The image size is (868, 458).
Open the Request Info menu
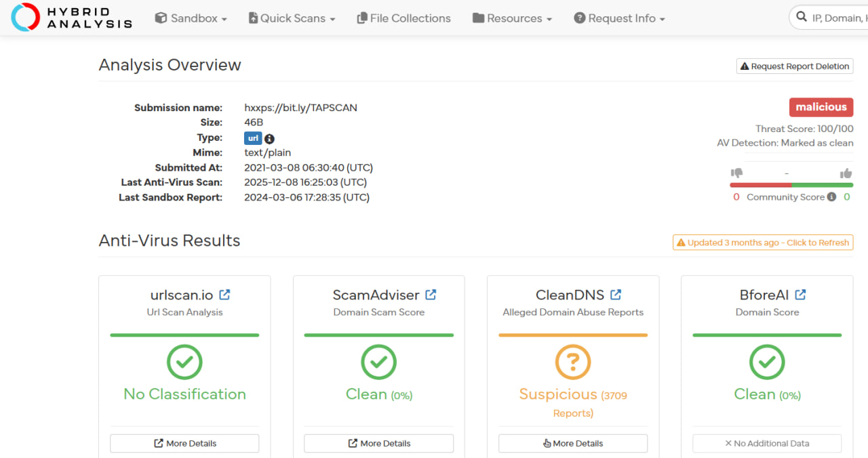pyautogui.click(x=619, y=18)
